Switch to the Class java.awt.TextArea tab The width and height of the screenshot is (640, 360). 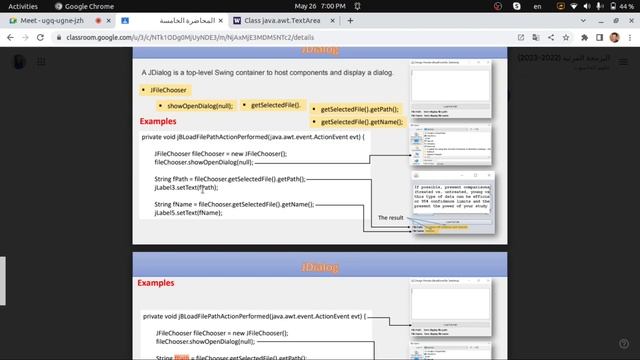click(x=282, y=20)
